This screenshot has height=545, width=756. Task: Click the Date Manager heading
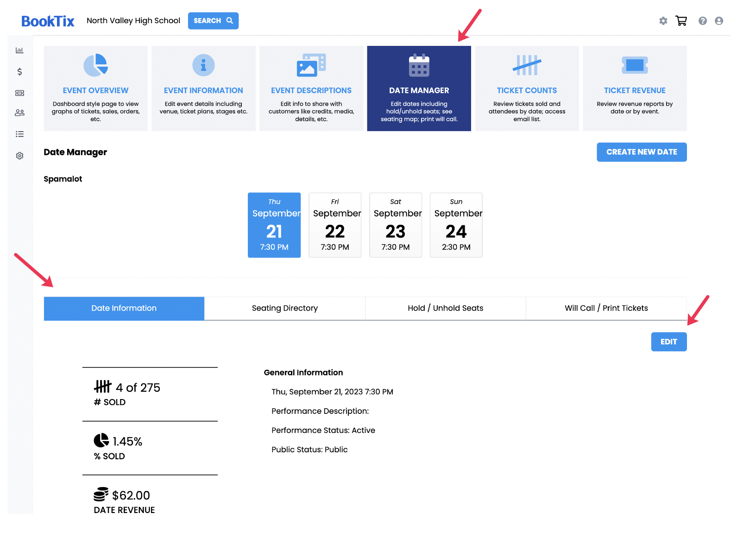click(x=76, y=152)
